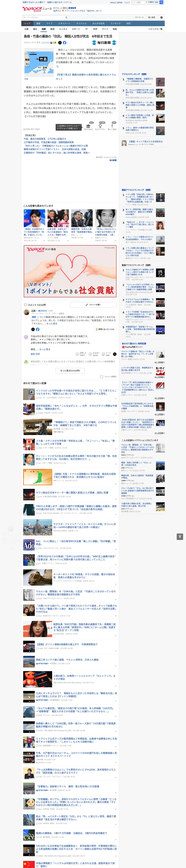This screenshot has height=868, width=186.
Task: Share the article on Facebook
Action: [x=64, y=43]
